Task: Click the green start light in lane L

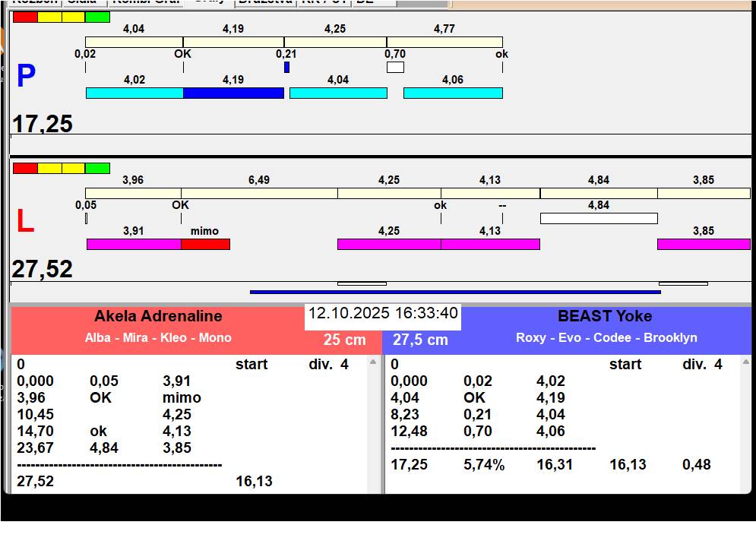Action: click(x=97, y=168)
